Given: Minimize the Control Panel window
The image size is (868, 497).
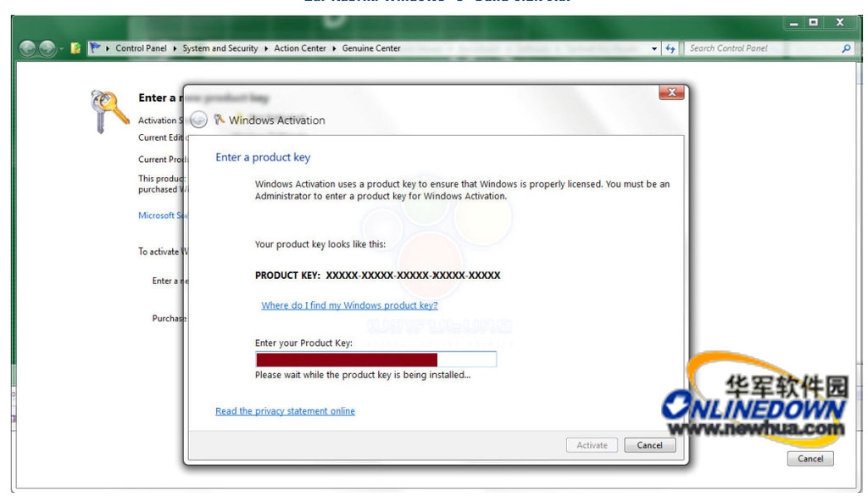Looking at the screenshot, I should [x=793, y=23].
